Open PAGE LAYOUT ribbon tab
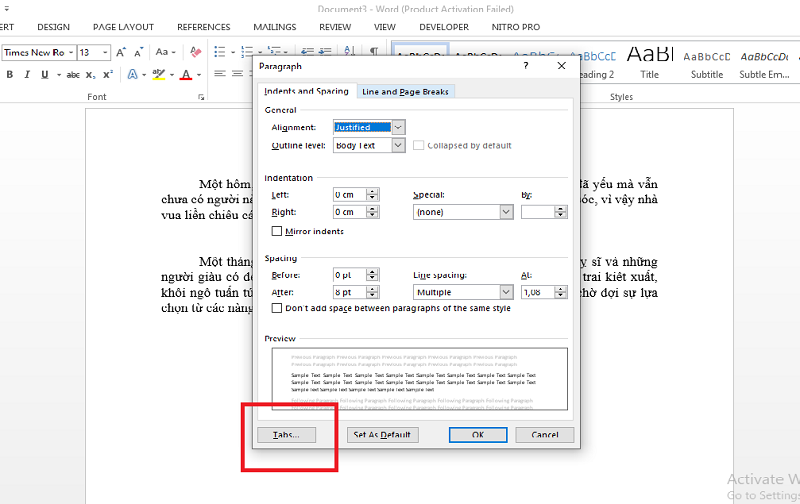Image resolution: width=800 pixels, height=504 pixels. (x=123, y=27)
